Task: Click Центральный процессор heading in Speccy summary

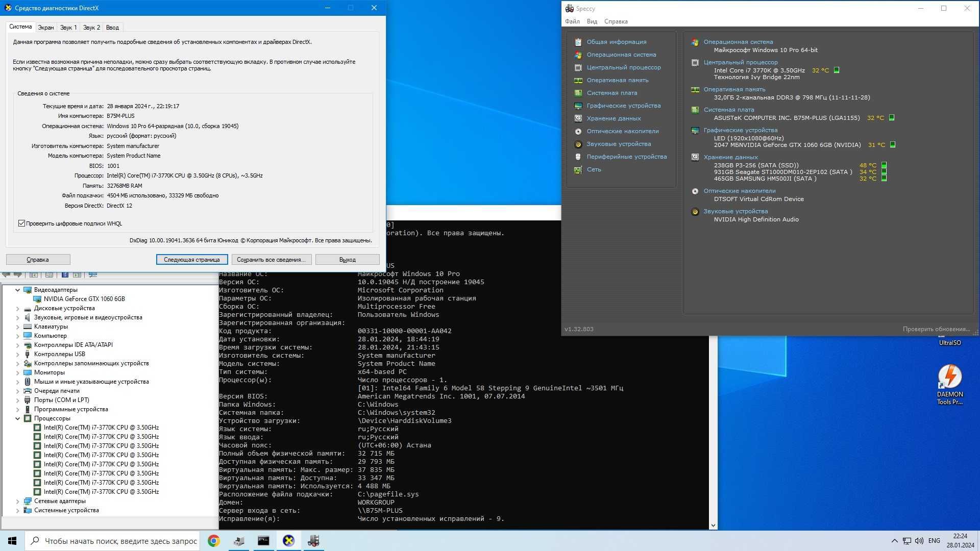Action: pos(740,62)
